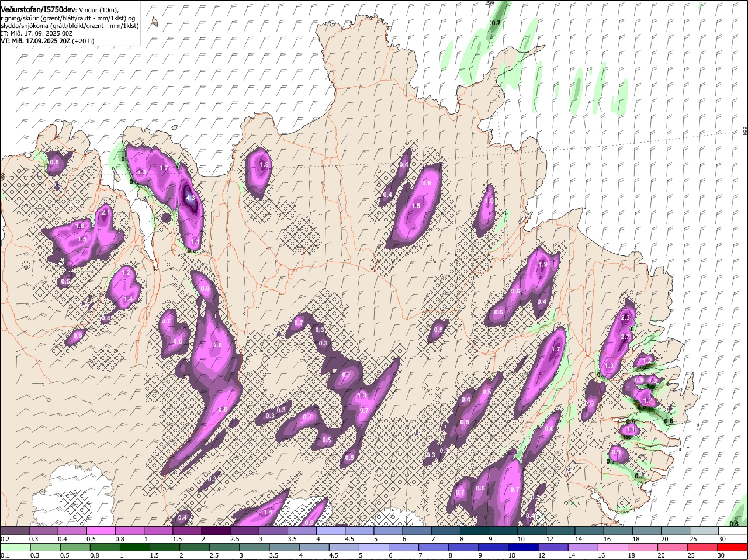Click the 4.3 precipitation maximum on the map

[191, 198]
